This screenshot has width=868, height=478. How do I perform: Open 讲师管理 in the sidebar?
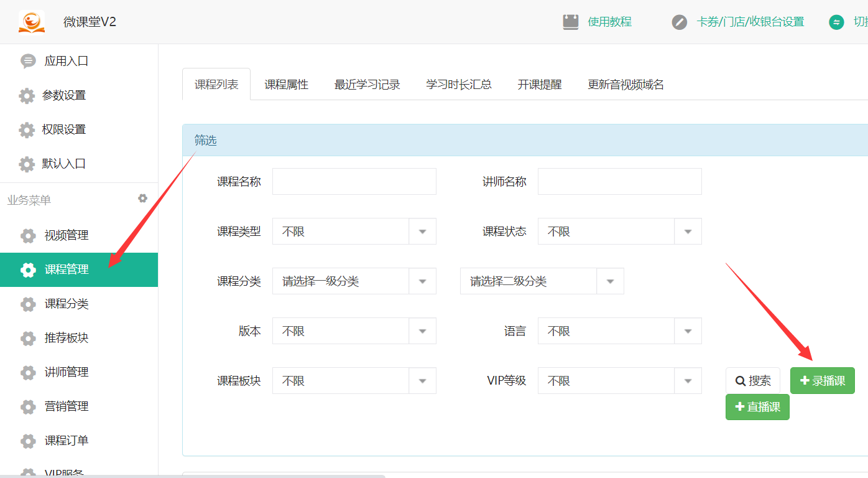click(79, 372)
